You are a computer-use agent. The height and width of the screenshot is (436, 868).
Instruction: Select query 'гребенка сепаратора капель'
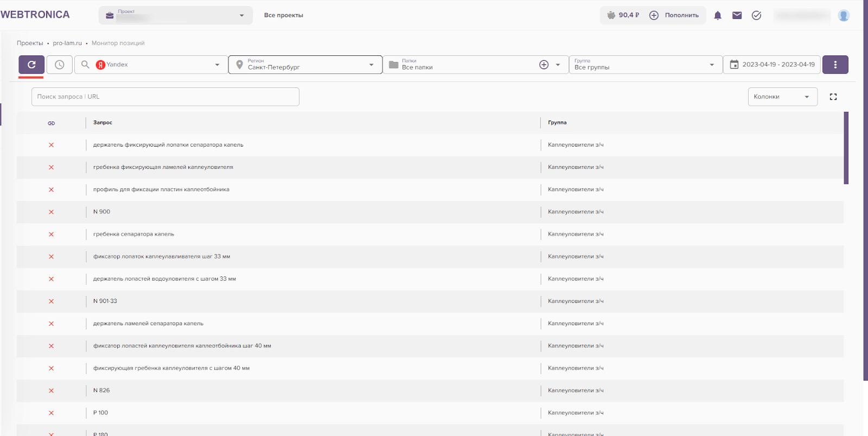pyautogui.click(x=133, y=234)
